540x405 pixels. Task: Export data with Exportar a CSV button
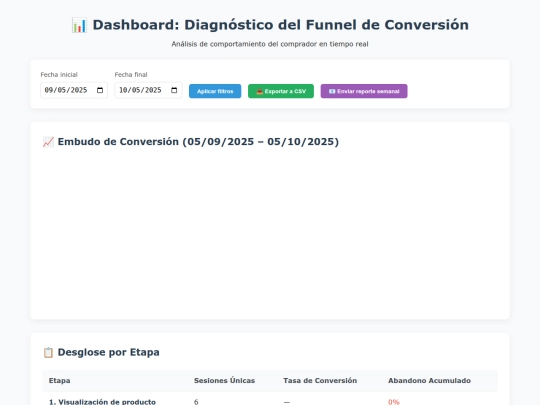click(281, 91)
